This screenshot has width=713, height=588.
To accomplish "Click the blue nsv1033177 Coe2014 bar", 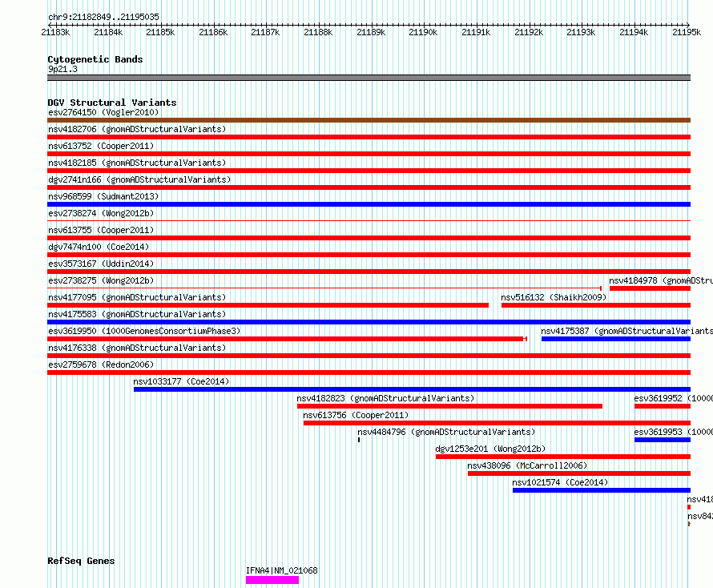I will [412, 389].
